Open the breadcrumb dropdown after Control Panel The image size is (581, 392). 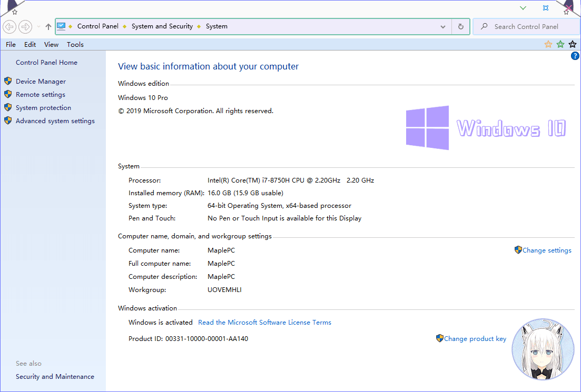(124, 26)
